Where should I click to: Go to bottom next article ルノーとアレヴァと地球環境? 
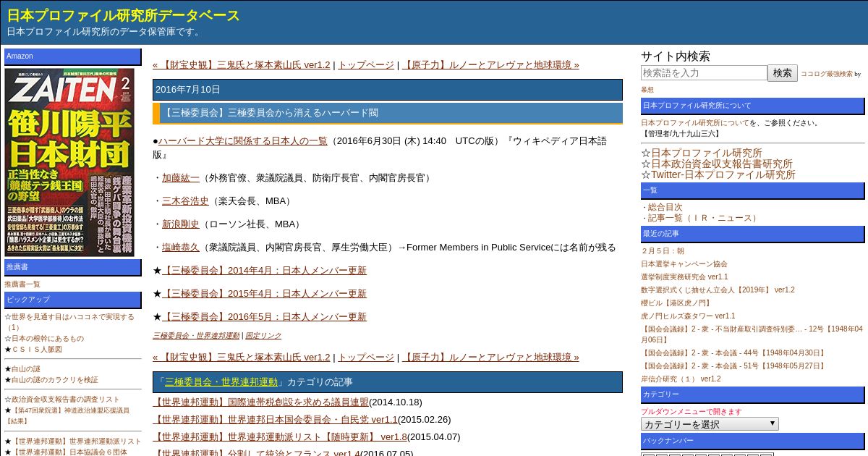click(490, 357)
